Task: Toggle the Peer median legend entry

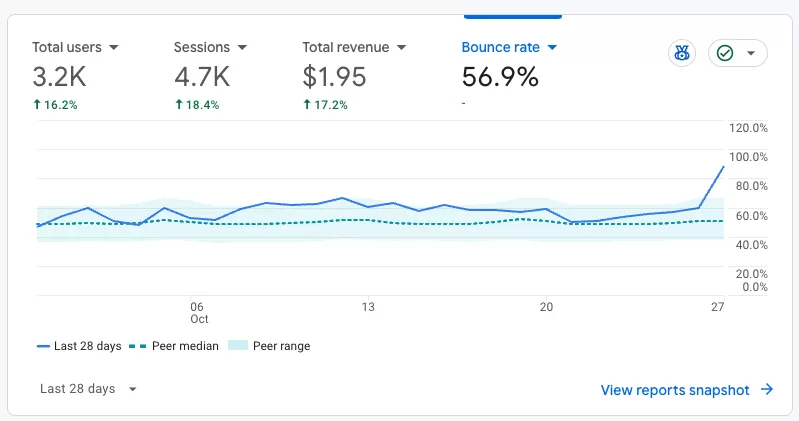Action: coord(174,346)
